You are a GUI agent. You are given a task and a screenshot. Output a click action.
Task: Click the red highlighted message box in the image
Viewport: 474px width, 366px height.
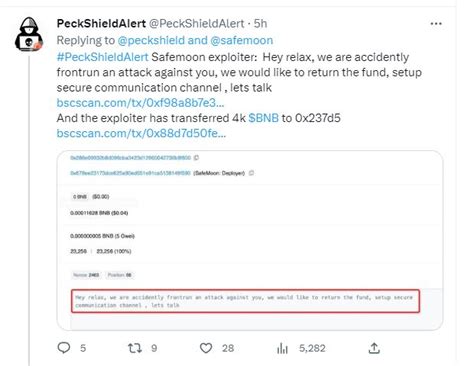(245, 301)
